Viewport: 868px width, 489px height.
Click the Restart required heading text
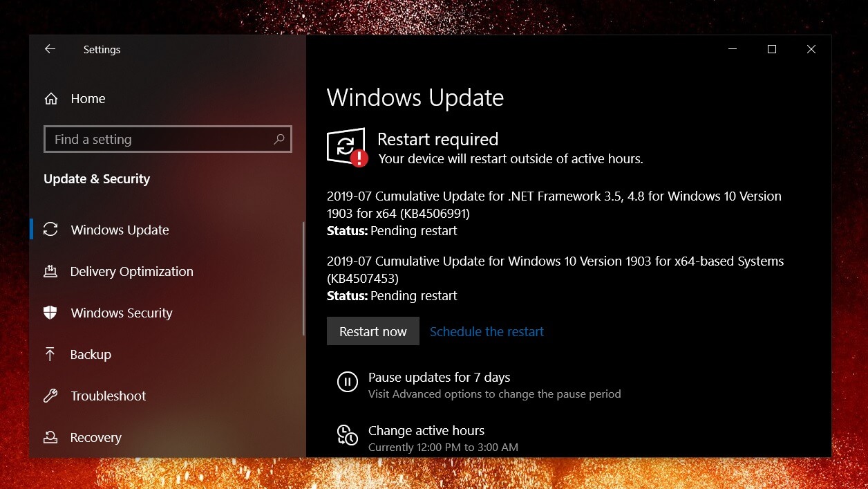(x=437, y=139)
